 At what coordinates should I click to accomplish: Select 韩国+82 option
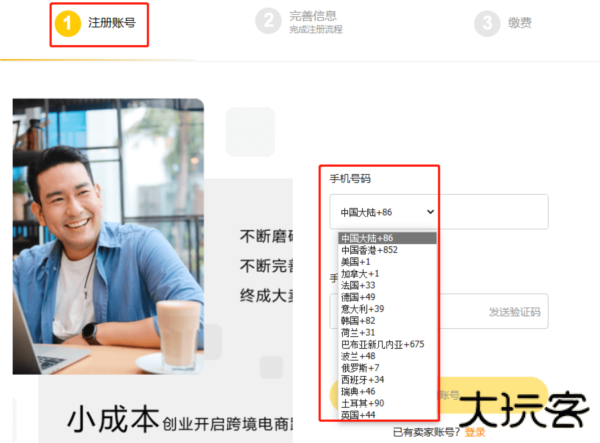coord(387,321)
